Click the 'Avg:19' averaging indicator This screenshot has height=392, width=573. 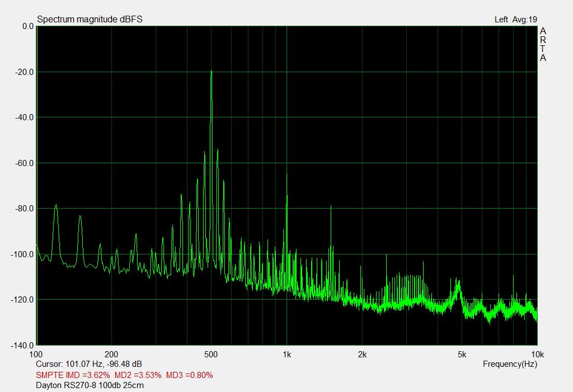coord(524,20)
